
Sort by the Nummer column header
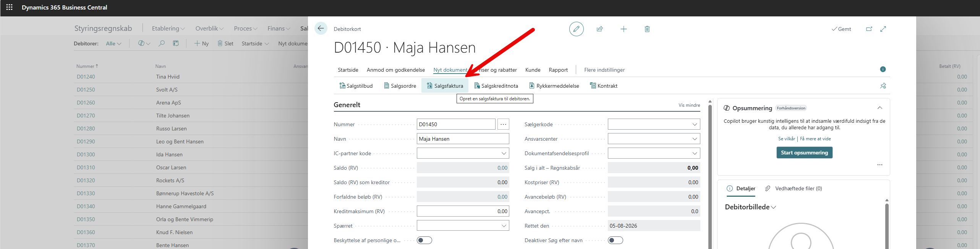click(x=87, y=66)
